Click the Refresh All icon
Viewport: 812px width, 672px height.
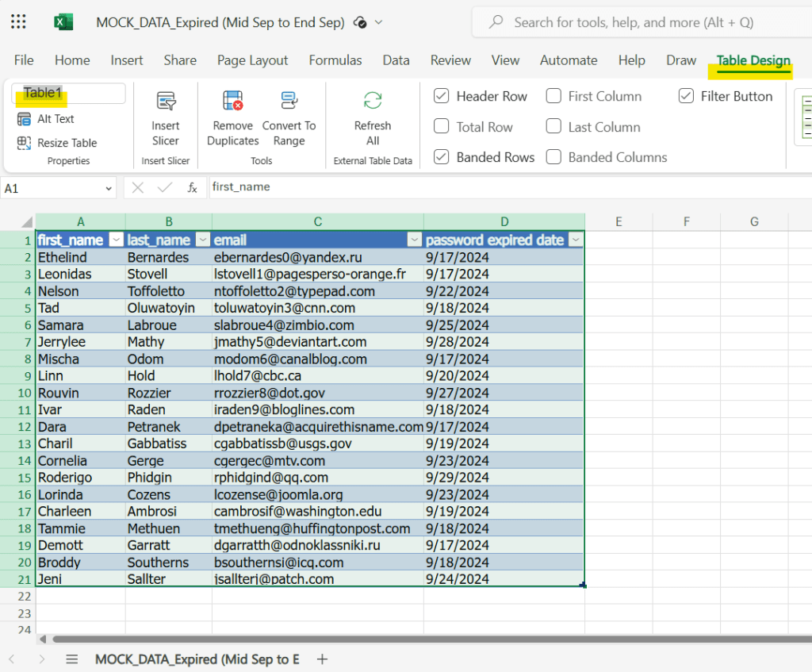point(373,102)
